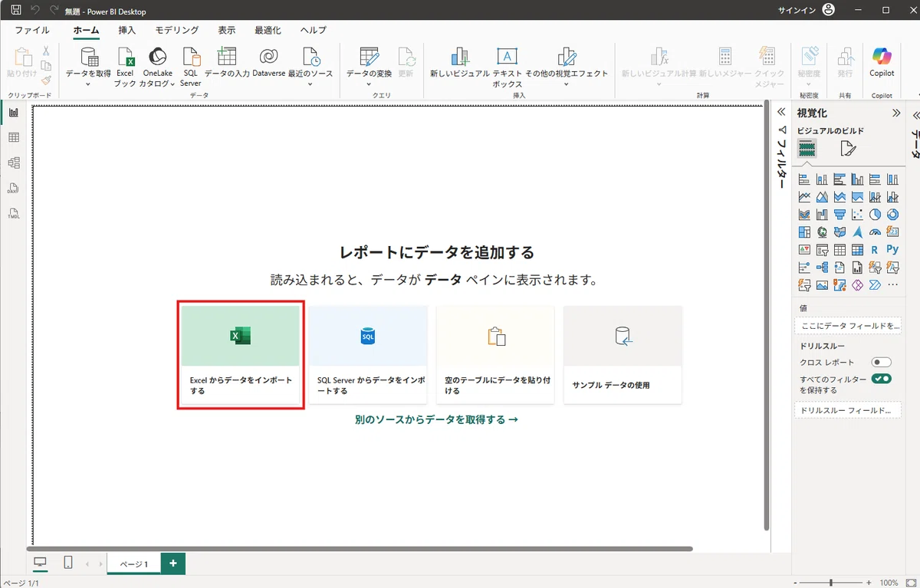
Task: Expand the フィルター pane chevron
Action: 781,112
